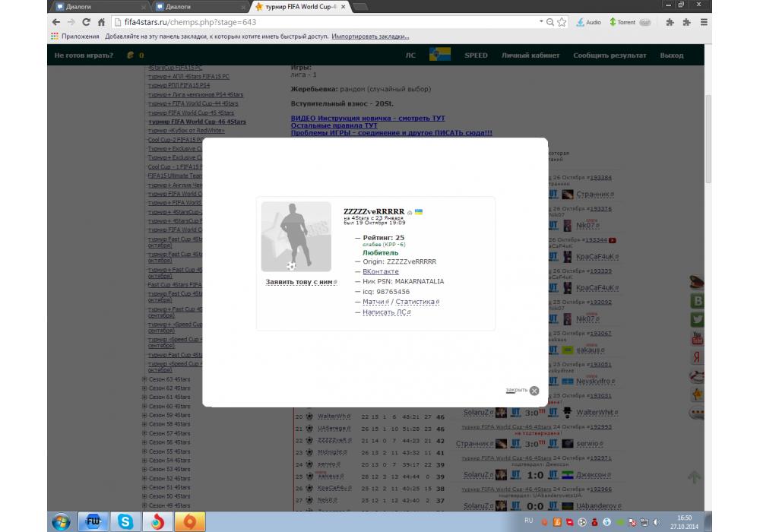Open the Audio extension
Viewport: 760px width, 532px height.
pyautogui.click(x=588, y=22)
